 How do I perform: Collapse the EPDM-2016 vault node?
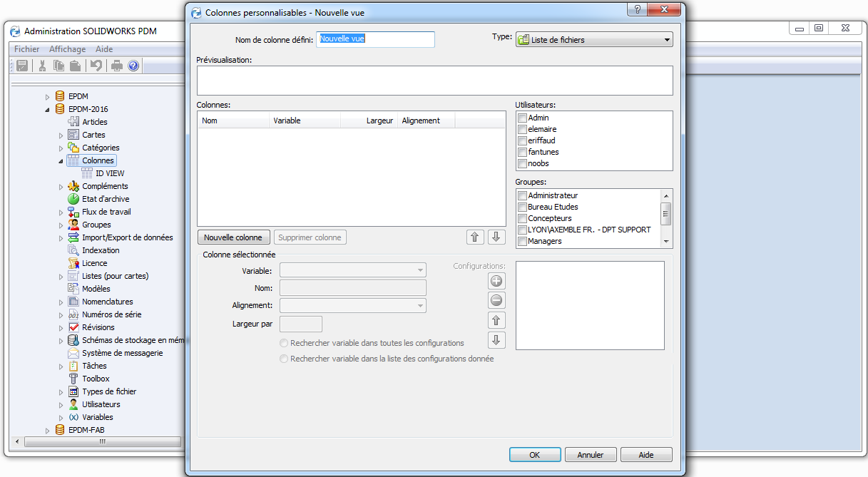(48, 110)
